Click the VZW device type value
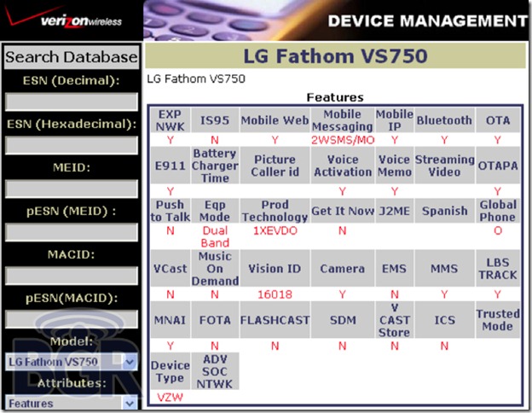Image resolution: width=532 pixels, height=413 pixels. point(170,397)
